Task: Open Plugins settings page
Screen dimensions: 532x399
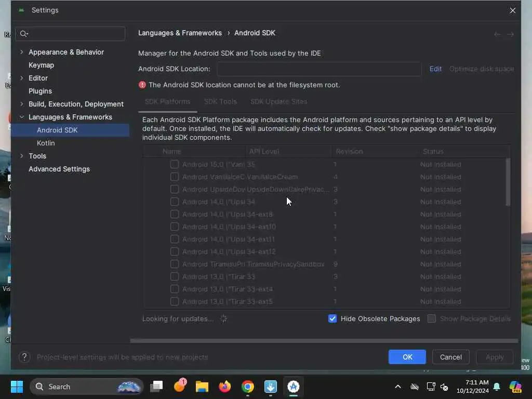Action: click(x=41, y=91)
